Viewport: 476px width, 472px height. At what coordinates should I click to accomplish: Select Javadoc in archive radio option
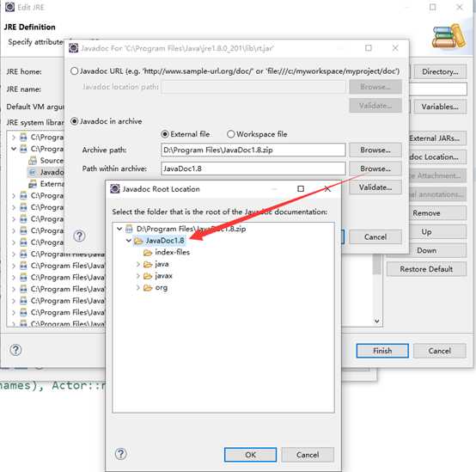click(74, 121)
